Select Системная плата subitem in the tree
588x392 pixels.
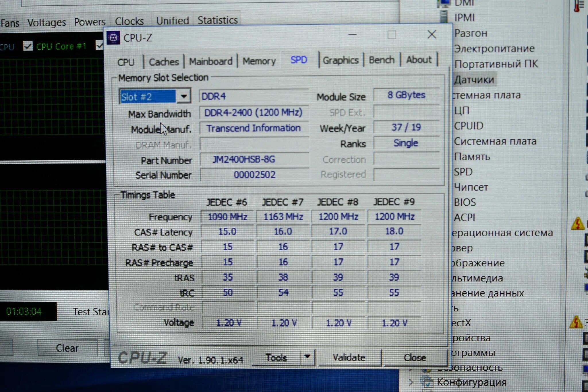[x=495, y=141]
